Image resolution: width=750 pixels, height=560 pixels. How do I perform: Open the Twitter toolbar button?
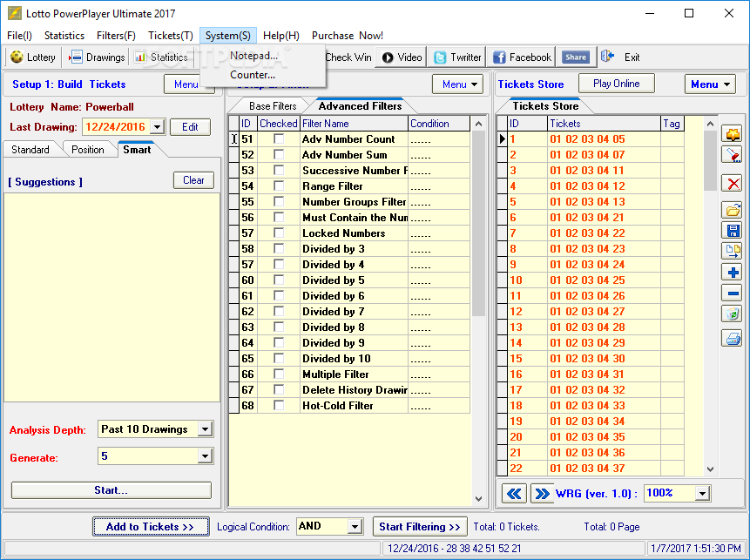(456, 57)
